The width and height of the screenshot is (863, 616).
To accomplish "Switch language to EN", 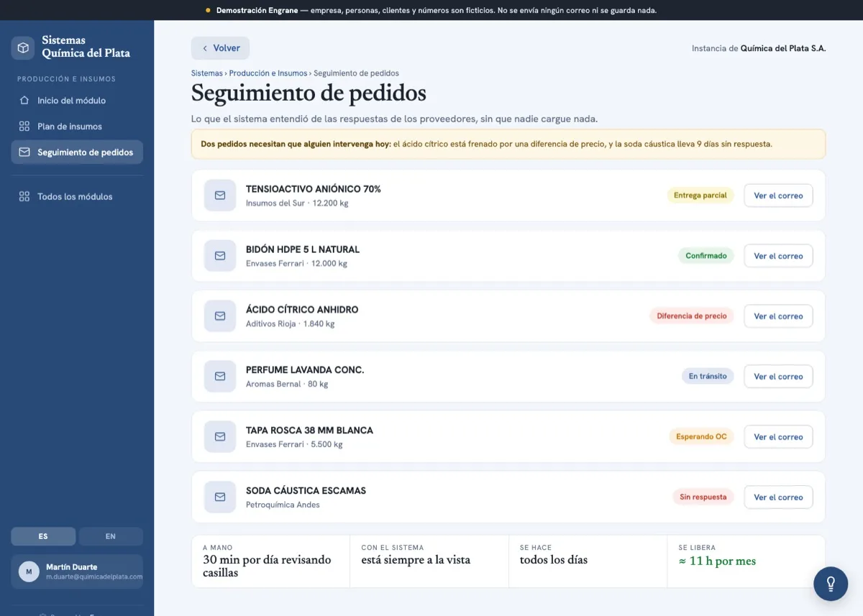I will point(111,536).
